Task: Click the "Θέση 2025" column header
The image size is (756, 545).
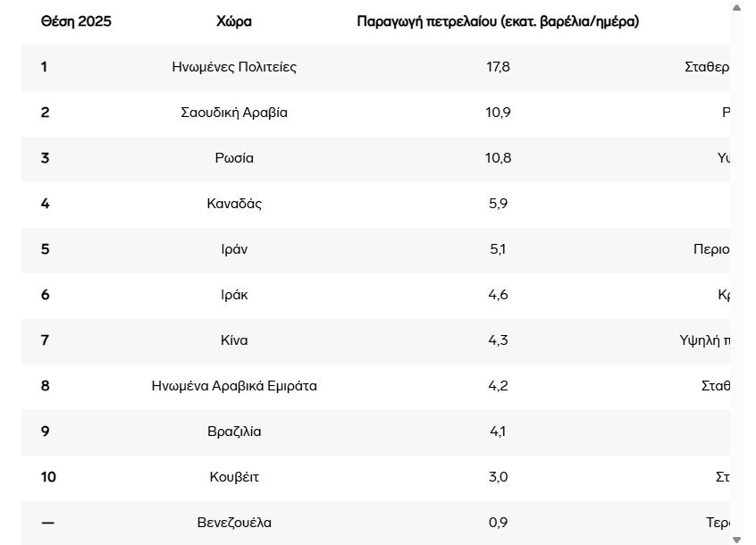Action: coord(76,21)
